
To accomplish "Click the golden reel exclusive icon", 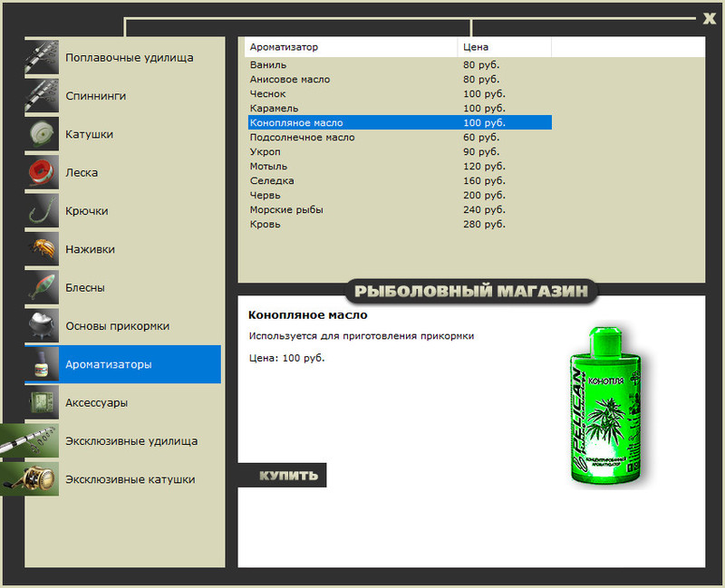I will [x=30, y=479].
